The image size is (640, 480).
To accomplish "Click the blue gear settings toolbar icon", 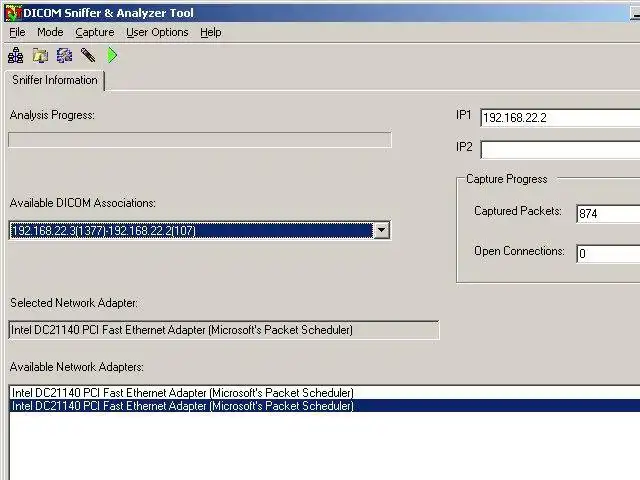I will click(x=64, y=56).
